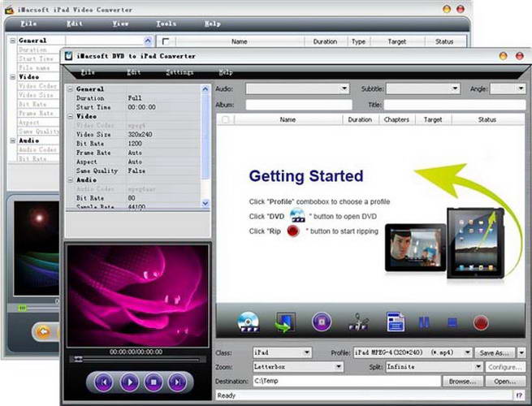
Task: Click the red Rip button in toolbar
Action: [x=481, y=322]
